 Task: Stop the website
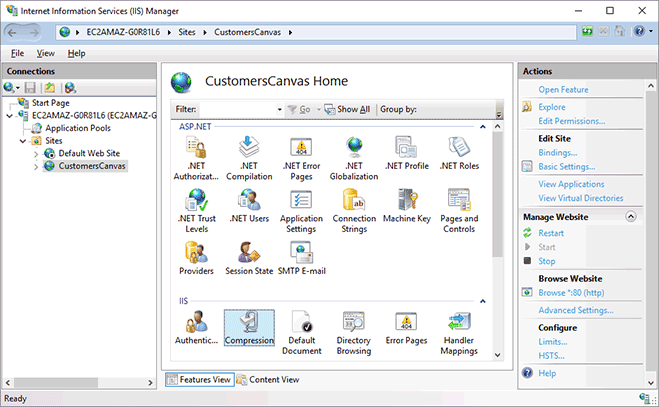pyautogui.click(x=547, y=261)
